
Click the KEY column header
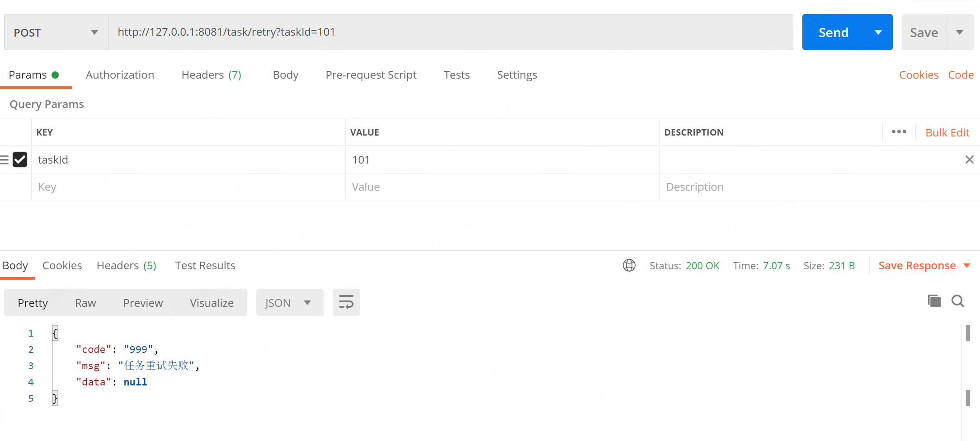pos(45,132)
